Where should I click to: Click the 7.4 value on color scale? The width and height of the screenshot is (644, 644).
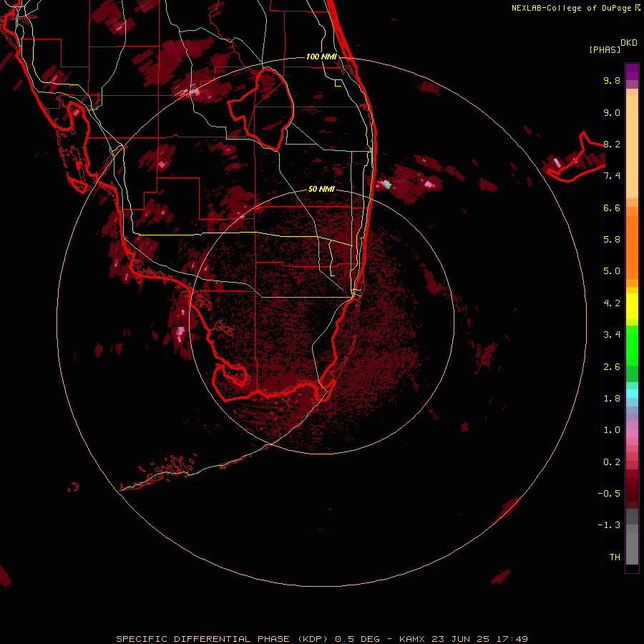coord(612,176)
